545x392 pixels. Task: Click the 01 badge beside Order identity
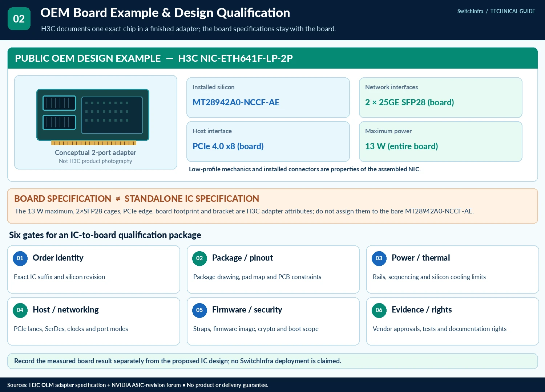coord(20,258)
